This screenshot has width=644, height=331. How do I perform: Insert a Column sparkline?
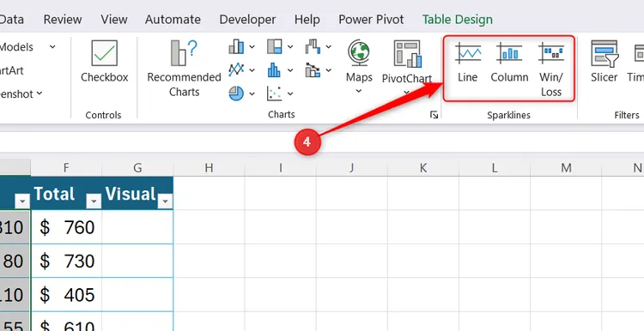click(x=509, y=63)
